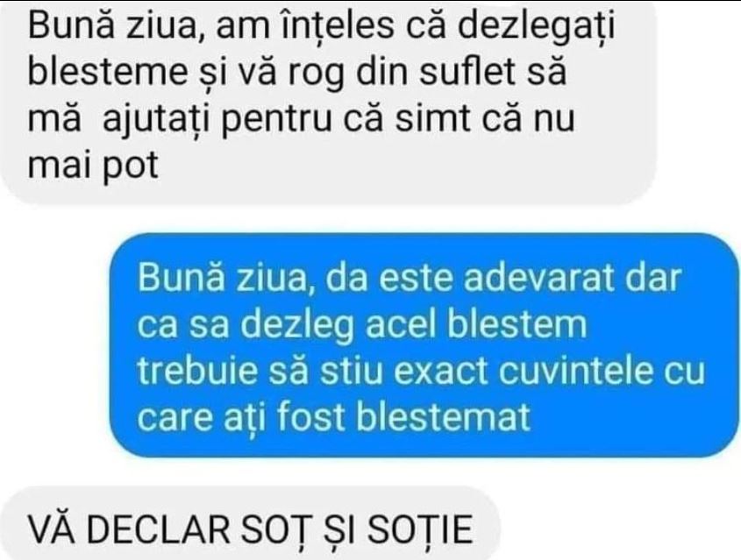The height and width of the screenshot is (560, 741).
Task: Click the word 'dezleg' in blue reply
Action: (x=297, y=326)
